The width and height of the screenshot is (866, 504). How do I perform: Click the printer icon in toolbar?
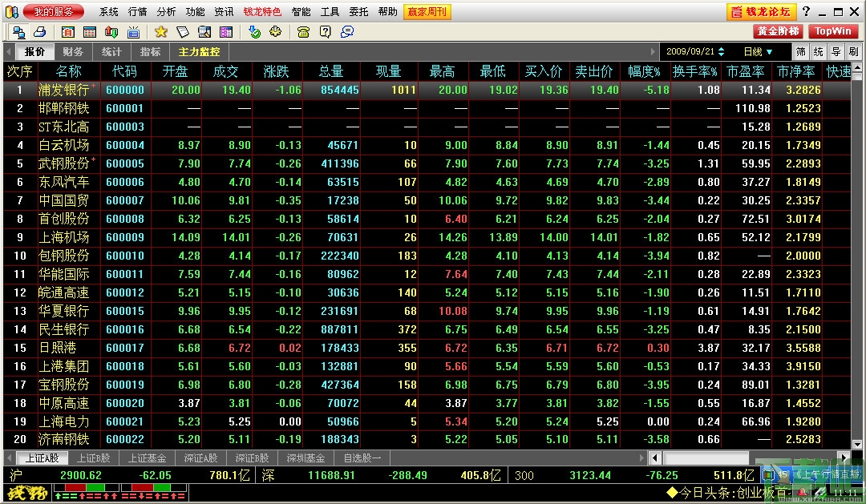(40, 32)
